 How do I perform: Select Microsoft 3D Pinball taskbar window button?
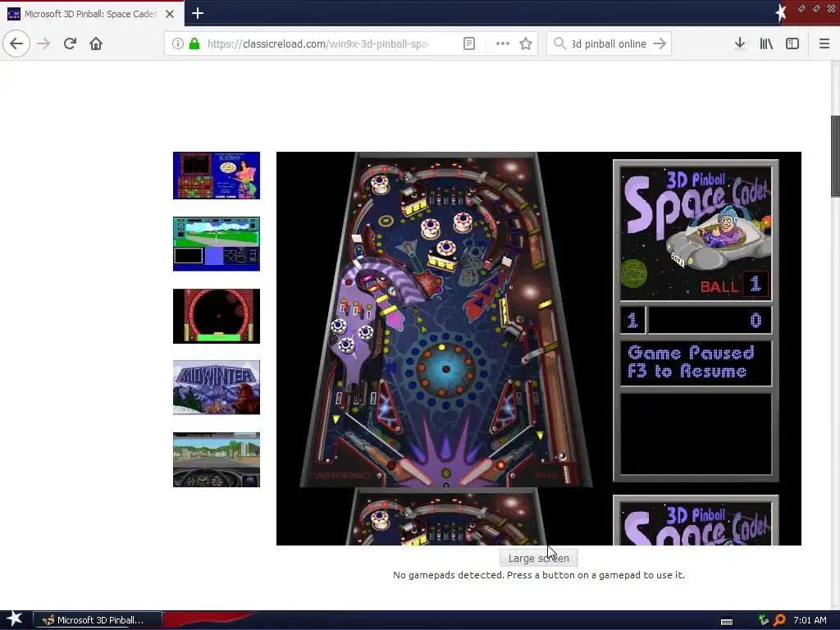pyautogui.click(x=98, y=620)
